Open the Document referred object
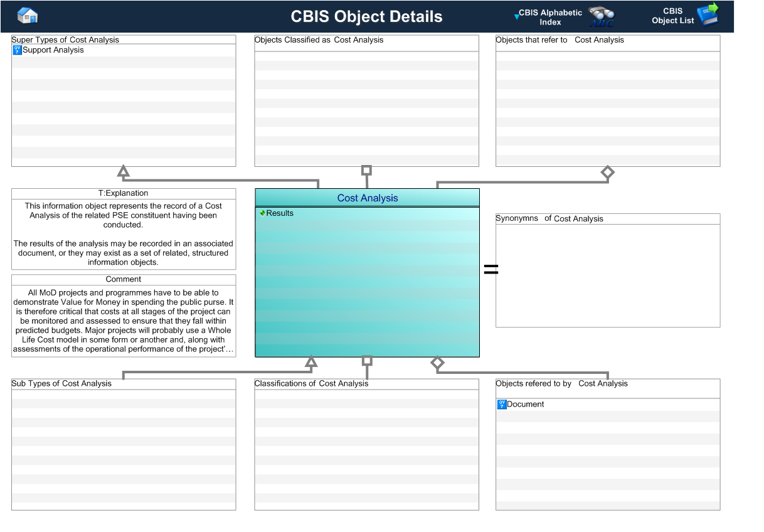The width and height of the screenshot is (764, 532). (526, 405)
